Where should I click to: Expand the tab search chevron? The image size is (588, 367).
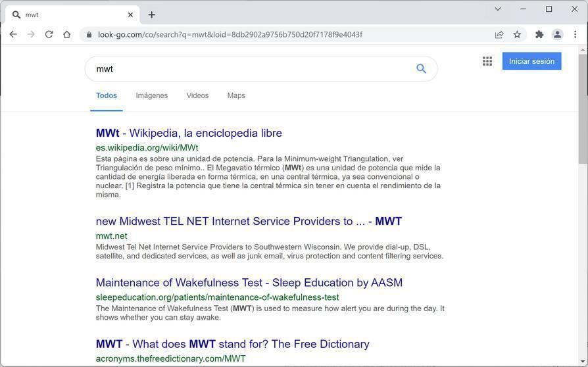click(498, 9)
